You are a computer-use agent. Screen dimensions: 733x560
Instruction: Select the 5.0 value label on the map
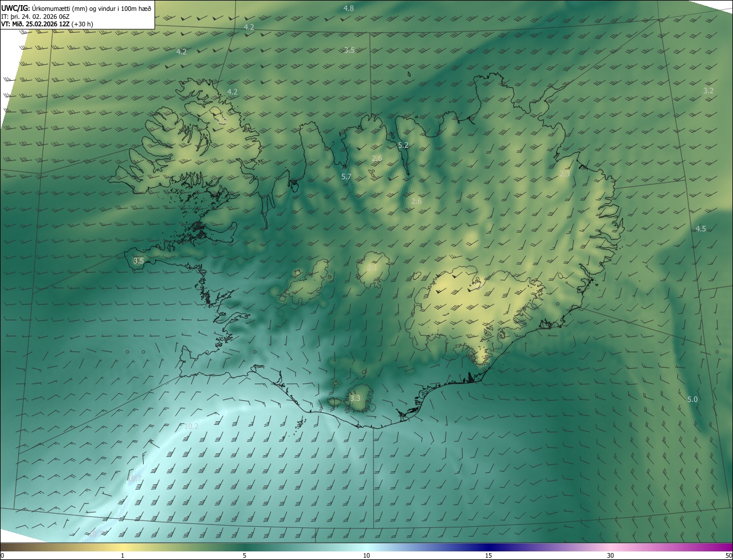[x=692, y=399]
